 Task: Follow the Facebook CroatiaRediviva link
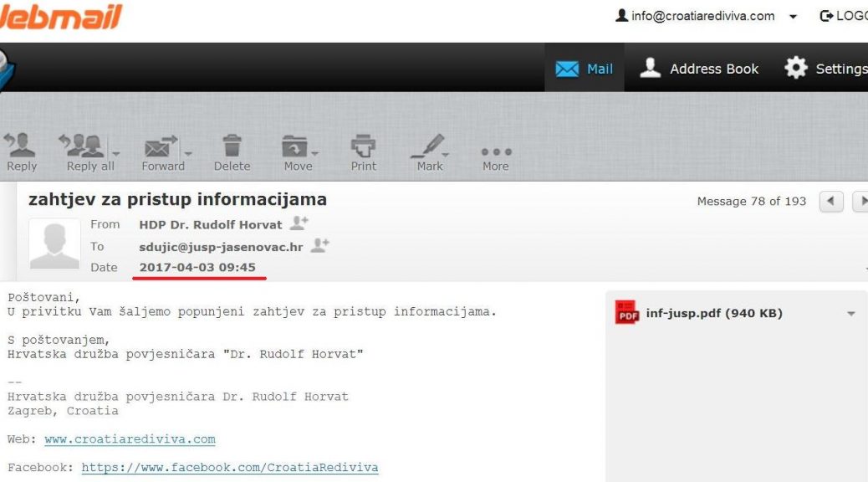point(229,468)
